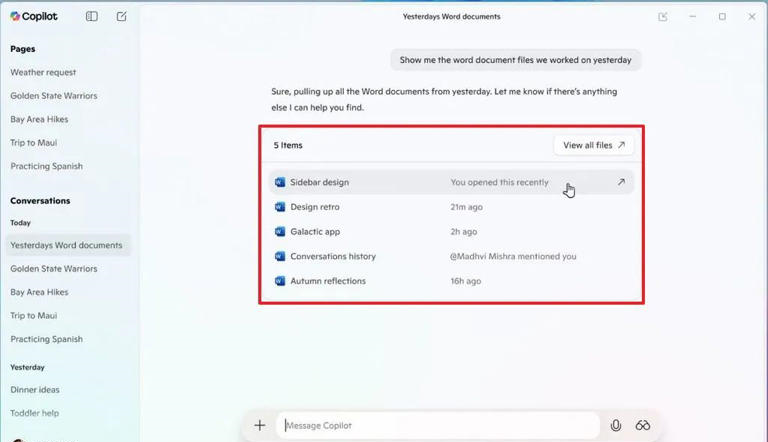This screenshot has width=768, height=442.
Task: Click the glasses Copilot Vision icon
Action: click(643, 425)
